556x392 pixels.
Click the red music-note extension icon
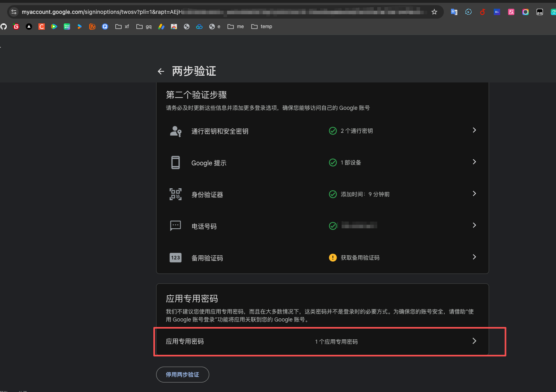(483, 12)
